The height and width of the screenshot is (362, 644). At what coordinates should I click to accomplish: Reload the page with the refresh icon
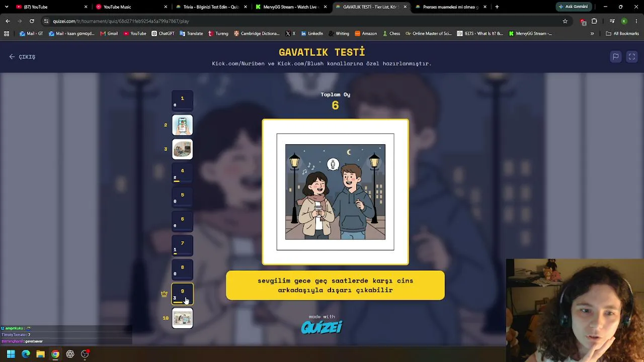point(32,21)
